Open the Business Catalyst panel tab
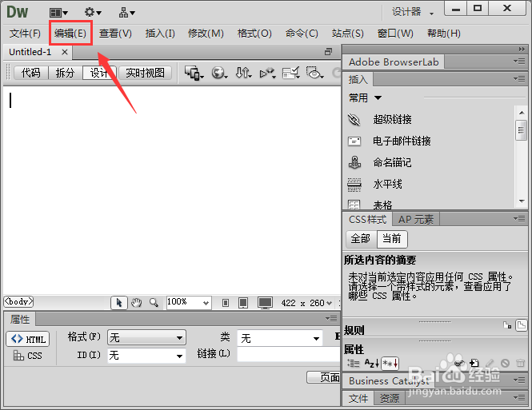Viewport: 532px width, 410px height. [x=389, y=381]
